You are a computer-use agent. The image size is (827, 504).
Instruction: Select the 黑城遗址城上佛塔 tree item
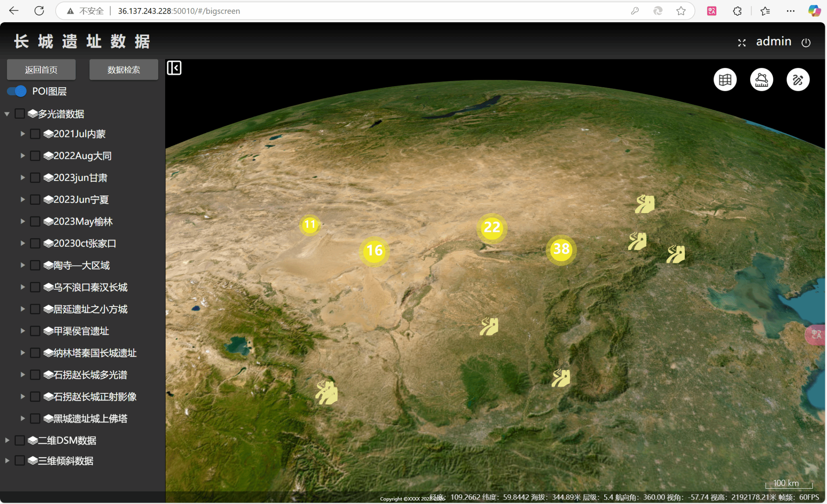(90, 418)
